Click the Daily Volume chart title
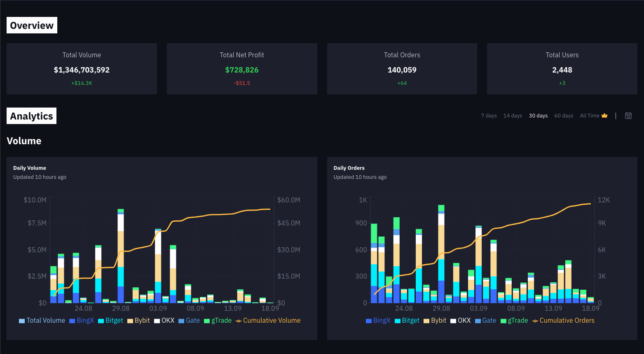The height and width of the screenshot is (354, 644). pyautogui.click(x=30, y=168)
